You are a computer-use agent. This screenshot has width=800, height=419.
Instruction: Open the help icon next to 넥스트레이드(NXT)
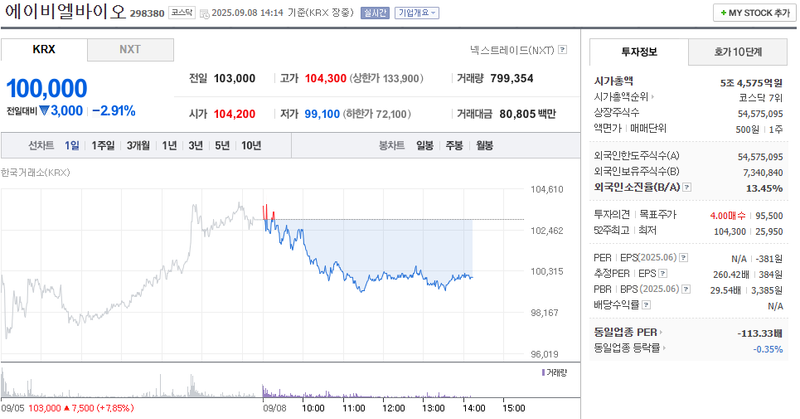[562, 50]
